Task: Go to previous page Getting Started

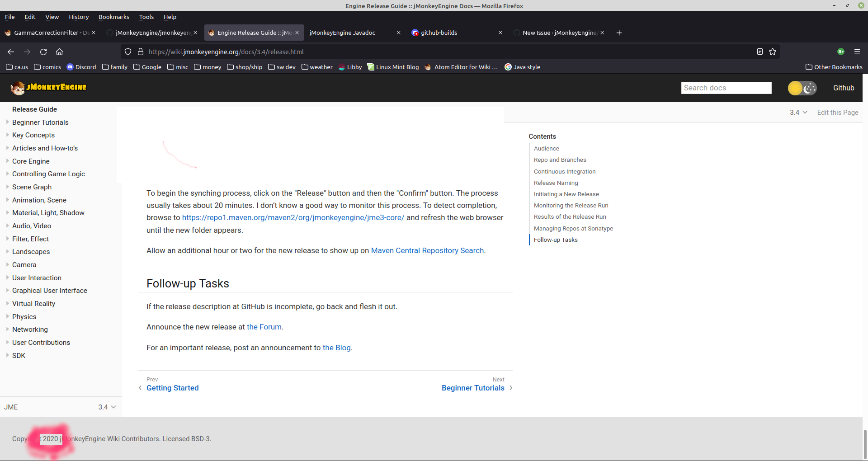Action: click(x=172, y=388)
